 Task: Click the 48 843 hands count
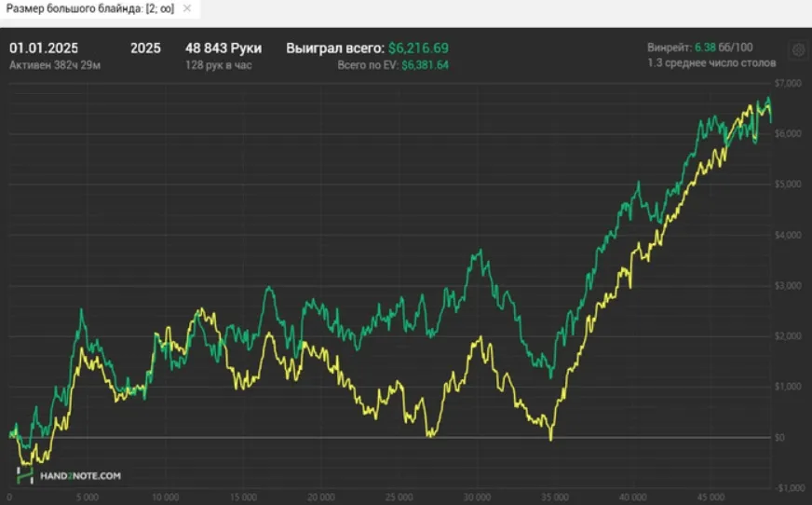pyautogui.click(x=223, y=48)
